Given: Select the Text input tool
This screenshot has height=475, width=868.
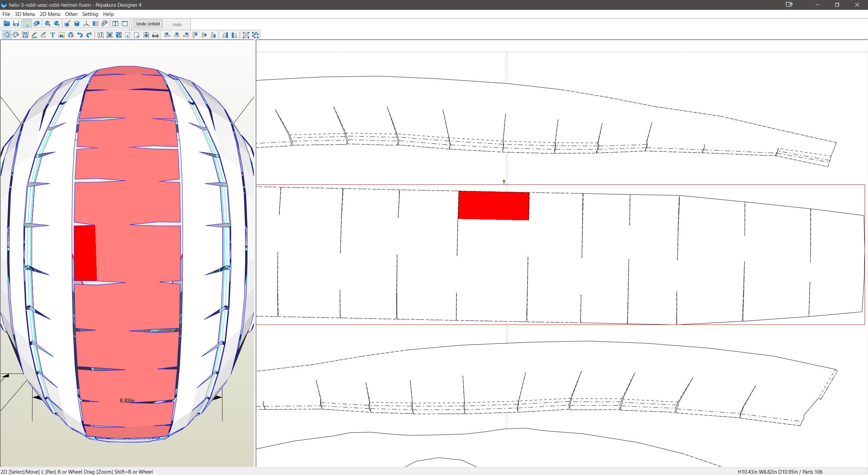Looking at the screenshot, I should click(53, 35).
